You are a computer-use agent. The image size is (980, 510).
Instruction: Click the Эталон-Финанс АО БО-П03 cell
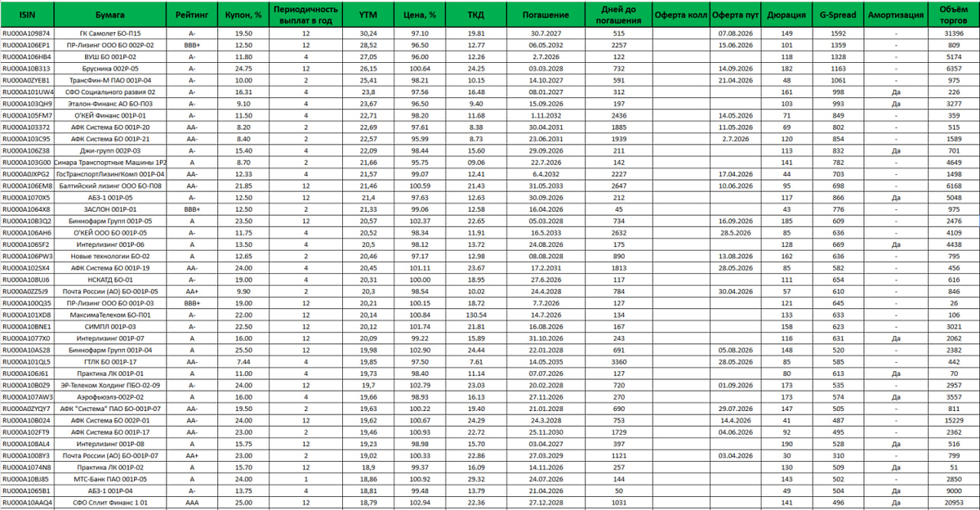click(x=110, y=105)
